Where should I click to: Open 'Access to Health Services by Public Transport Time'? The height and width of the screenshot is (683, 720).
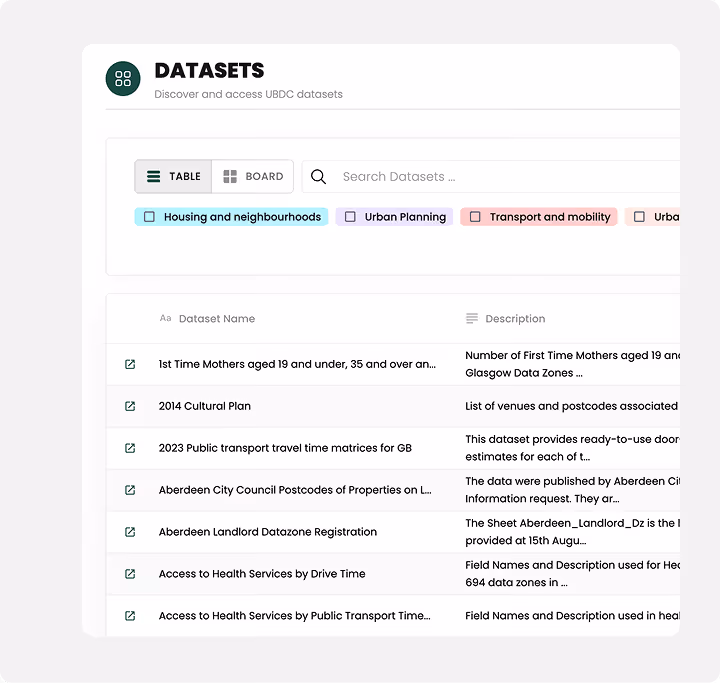294,615
